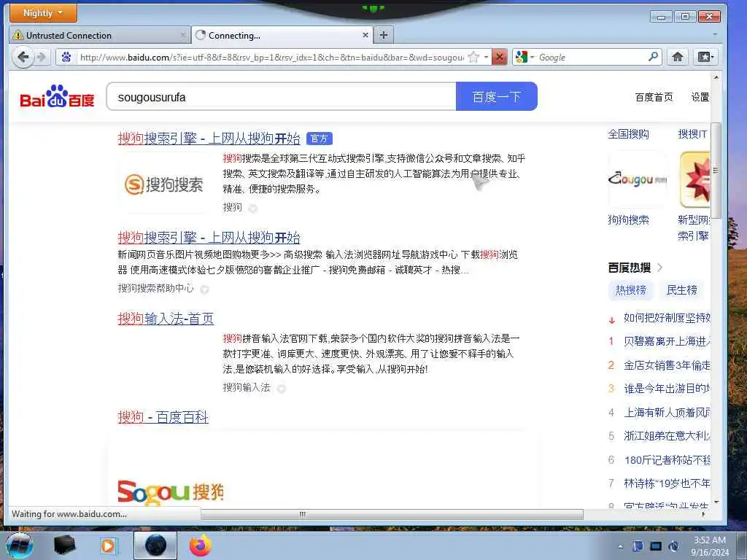Open the Windows Start menu orb

(x=20, y=545)
